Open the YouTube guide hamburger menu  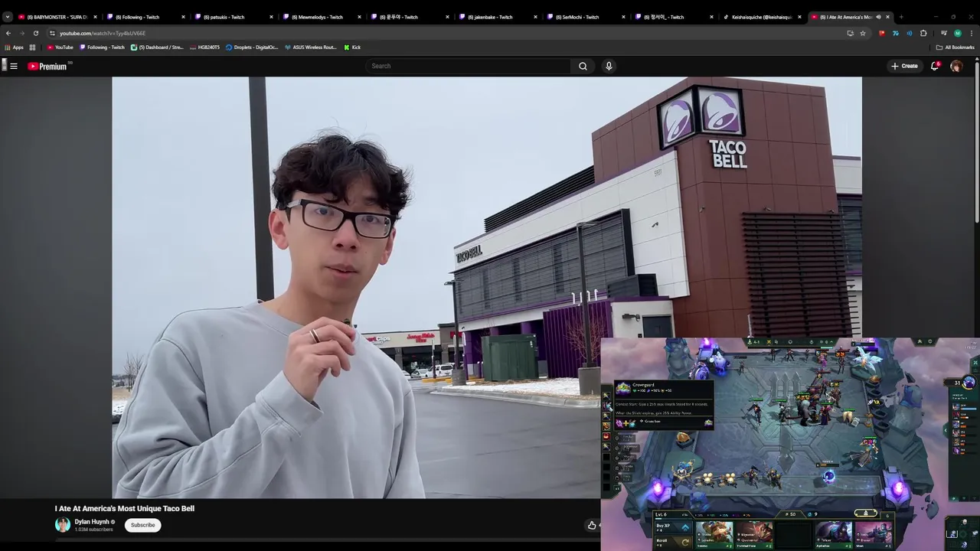13,66
